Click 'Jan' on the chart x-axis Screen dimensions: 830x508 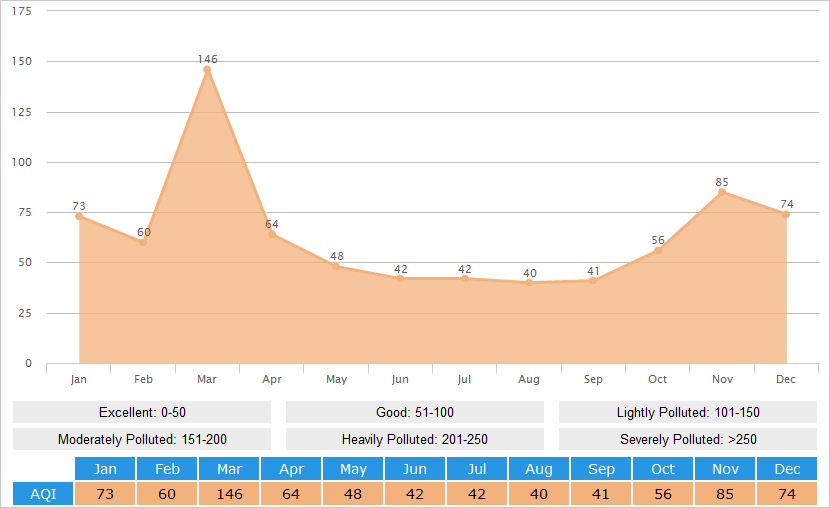coord(79,379)
